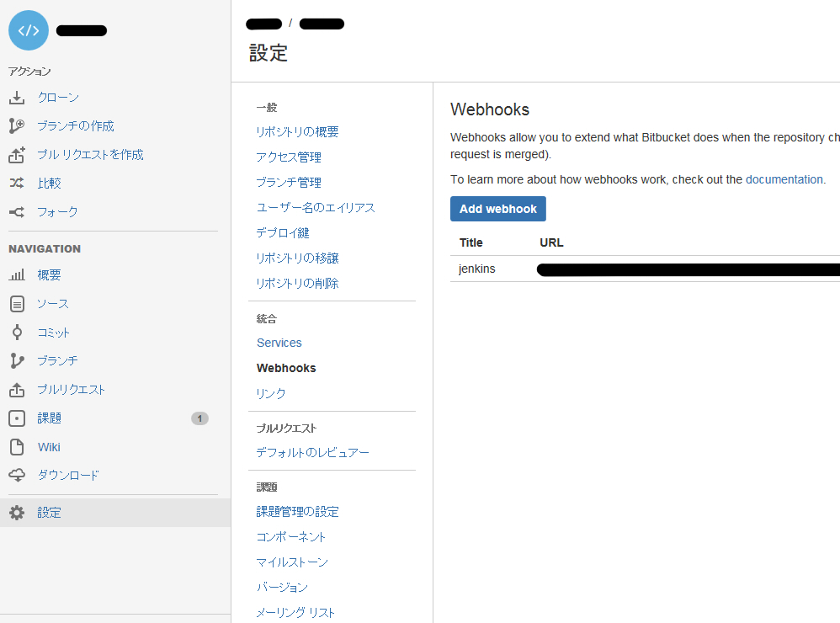Click the redacted owner breadcrumb link
Screen dimensions: 840x623
pyautogui.click(x=263, y=24)
